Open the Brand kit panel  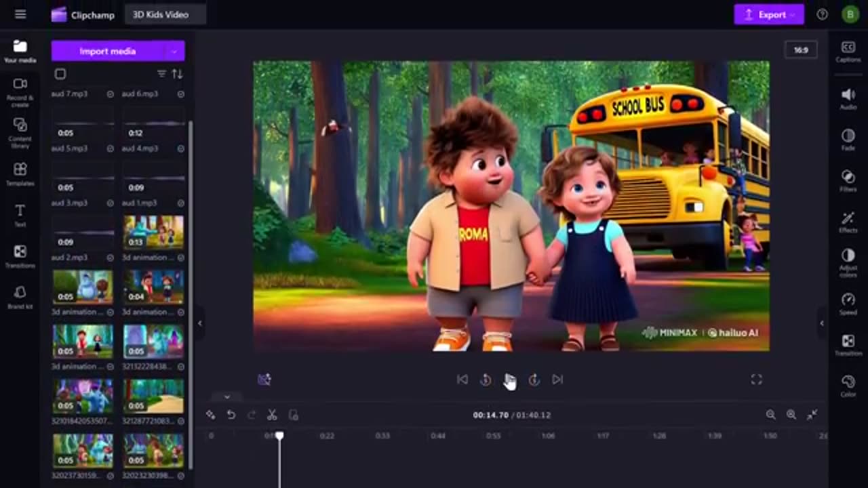click(20, 297)
